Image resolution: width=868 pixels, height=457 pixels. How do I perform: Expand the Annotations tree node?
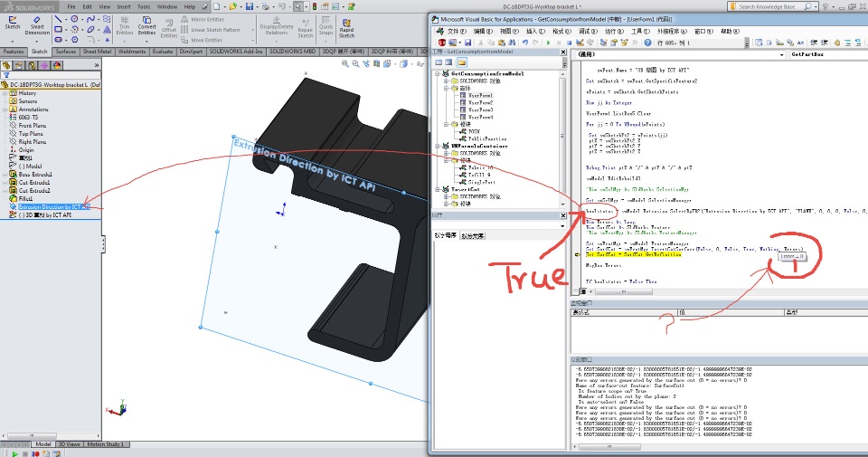[x=5, y=109]
